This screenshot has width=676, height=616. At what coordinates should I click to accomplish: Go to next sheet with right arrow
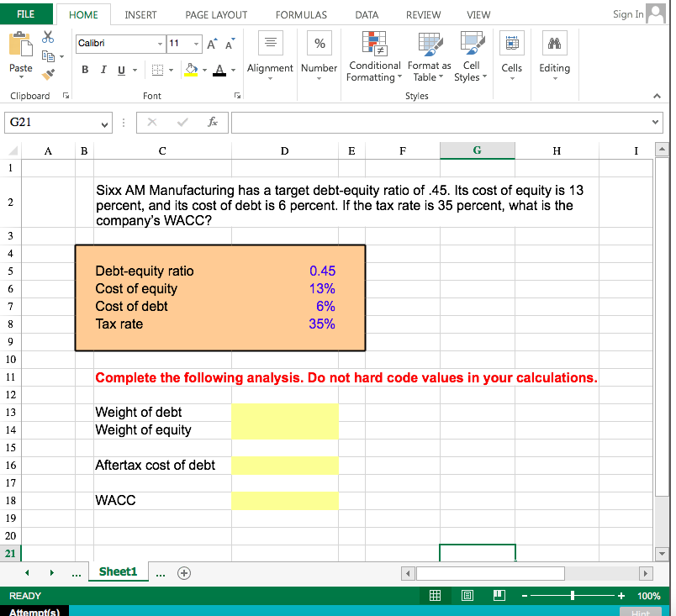click(52, 572)
